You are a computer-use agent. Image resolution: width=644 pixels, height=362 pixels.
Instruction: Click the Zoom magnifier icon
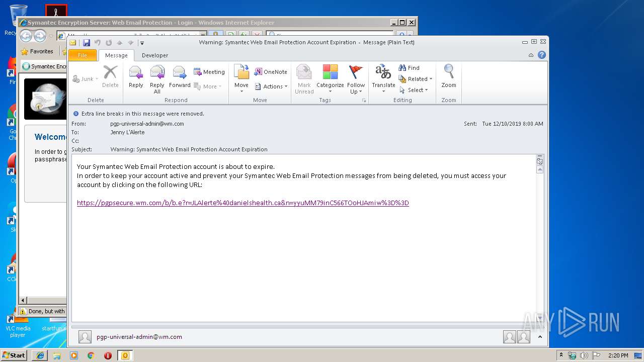[x=449, y=76]
